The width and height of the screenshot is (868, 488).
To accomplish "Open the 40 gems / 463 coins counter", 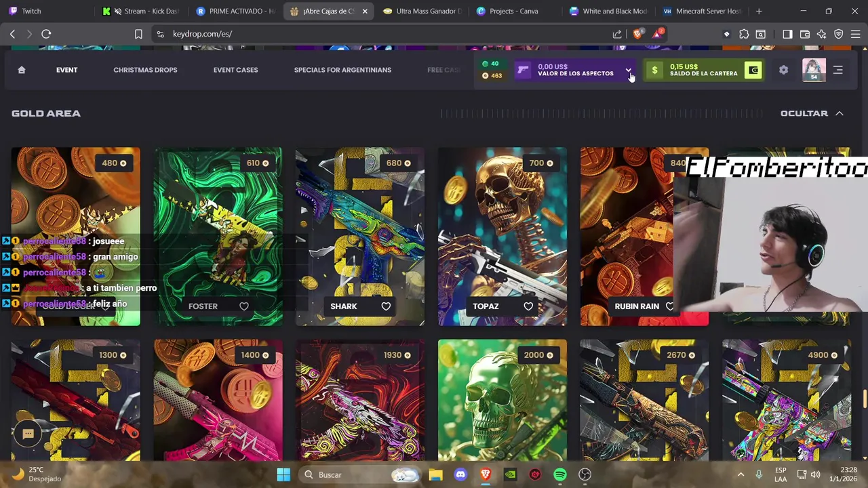I will (x=492, y=70).
